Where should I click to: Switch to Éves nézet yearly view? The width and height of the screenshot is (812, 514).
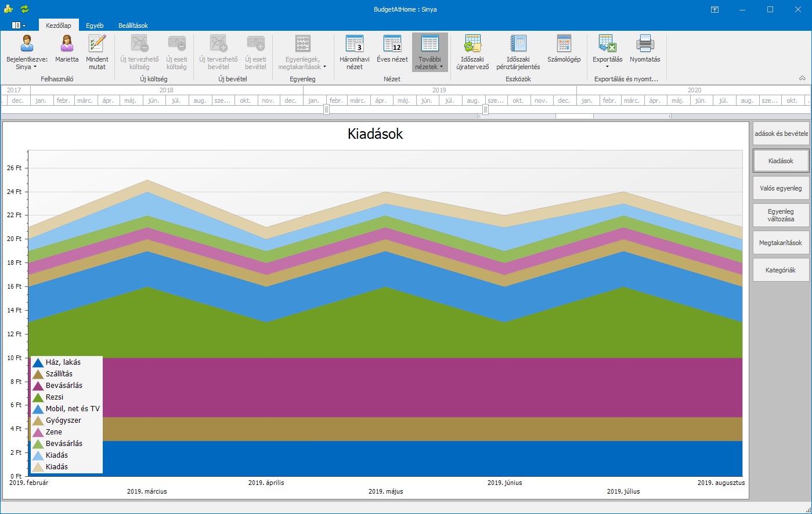pyautogui.click(x=392, y=52)
